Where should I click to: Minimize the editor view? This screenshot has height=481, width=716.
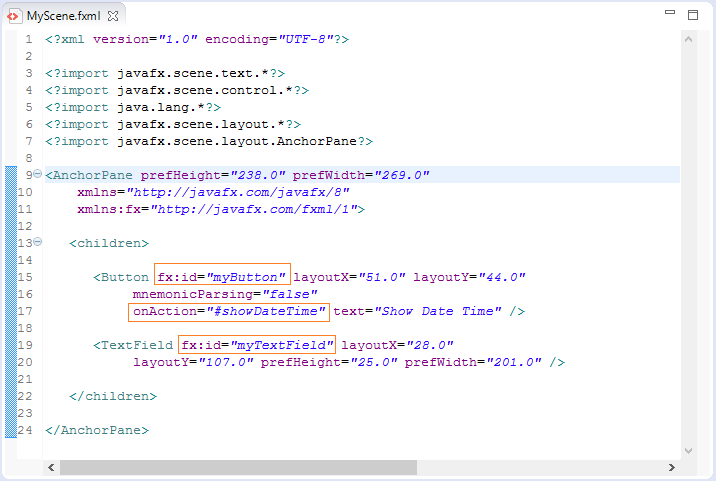point(670,12)
